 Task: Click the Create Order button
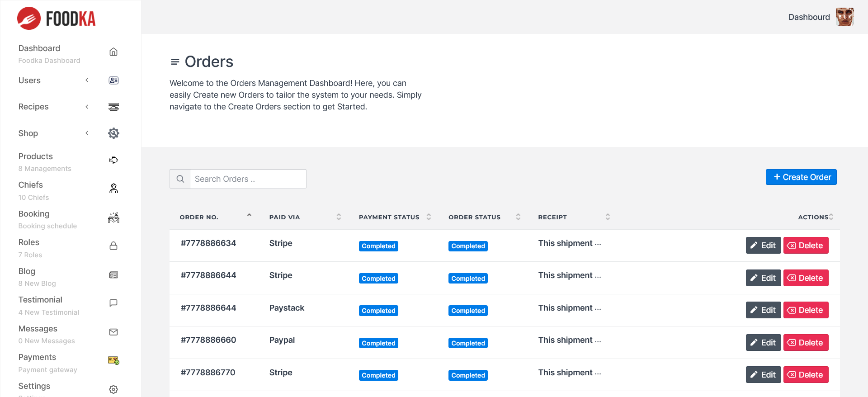pyautogui.click(x=801, y=177)
